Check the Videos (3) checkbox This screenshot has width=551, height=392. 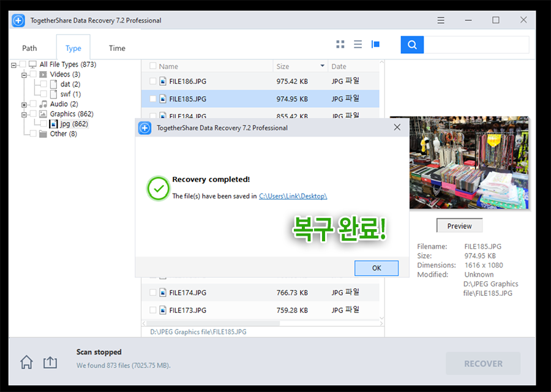point(34,74)
